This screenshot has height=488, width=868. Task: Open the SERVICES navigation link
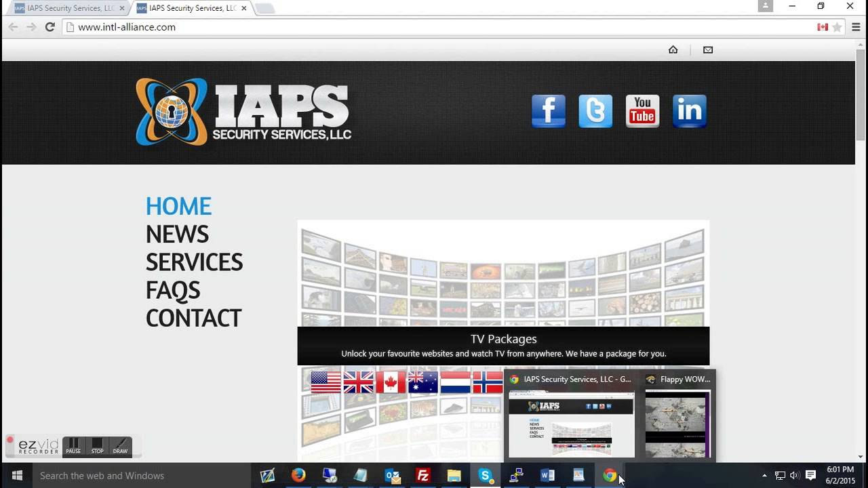click(194, 262)
